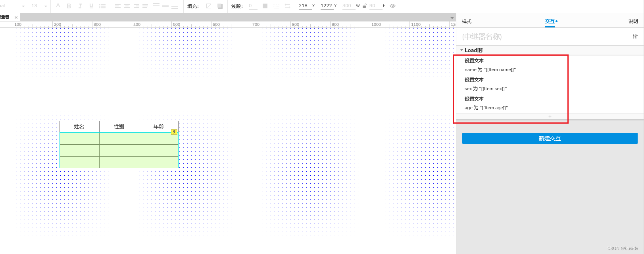Toggle bold text formatting

[x=69, y=6]
